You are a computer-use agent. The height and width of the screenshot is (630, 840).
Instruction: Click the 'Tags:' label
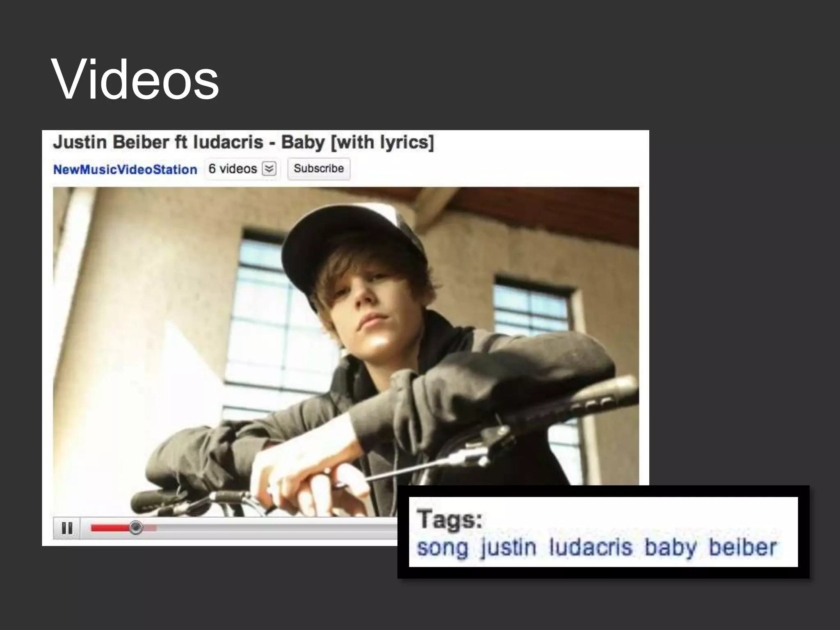(x=450, y=519)
